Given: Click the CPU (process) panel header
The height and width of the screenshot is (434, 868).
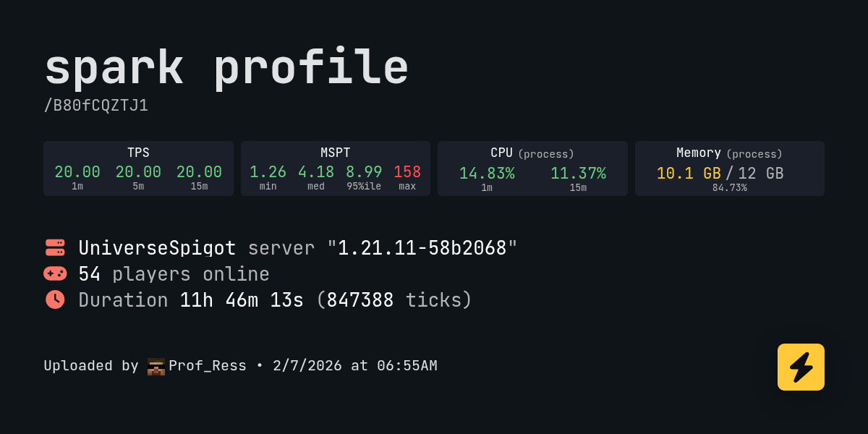Looking at the screenshot, I should [x=532, y=153].
